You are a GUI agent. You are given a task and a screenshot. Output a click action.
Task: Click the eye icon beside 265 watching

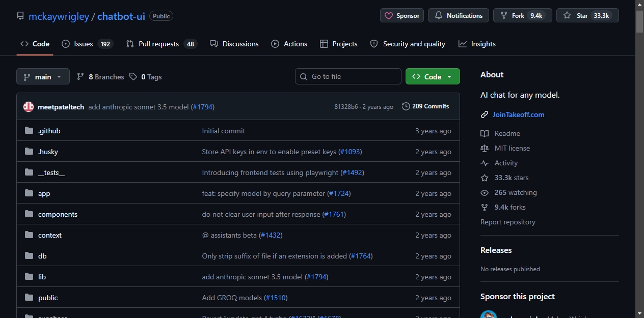point(485,192)
